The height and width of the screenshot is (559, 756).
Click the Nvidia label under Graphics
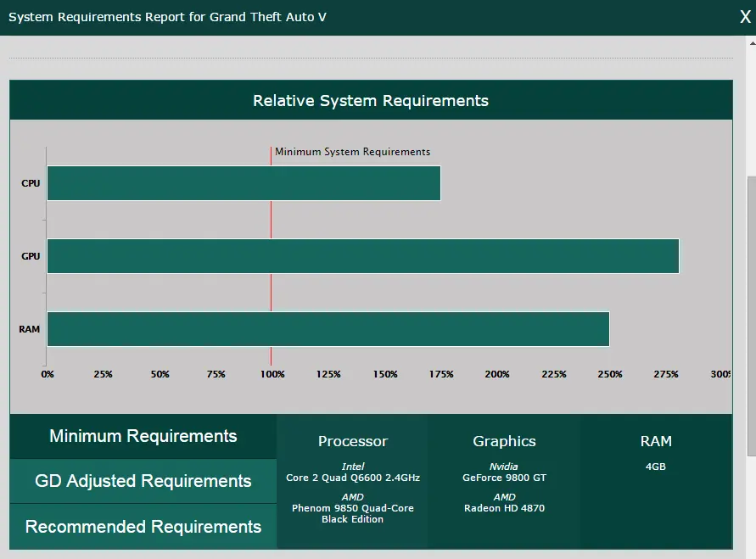pos(504,467)
